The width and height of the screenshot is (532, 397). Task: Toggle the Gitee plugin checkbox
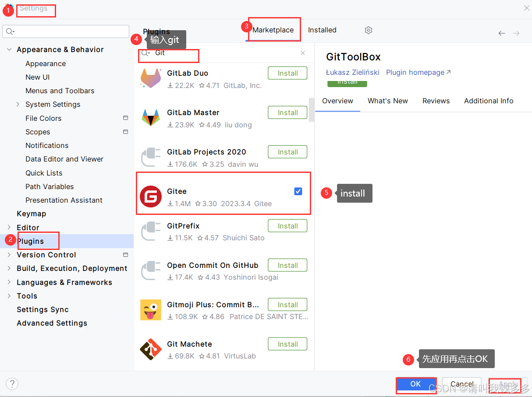coord(298,191)
